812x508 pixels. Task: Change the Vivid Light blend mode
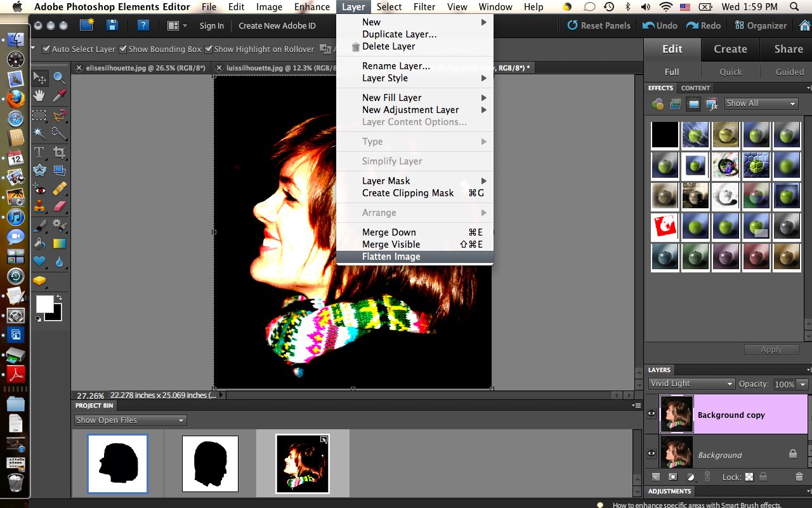point(691,384)
